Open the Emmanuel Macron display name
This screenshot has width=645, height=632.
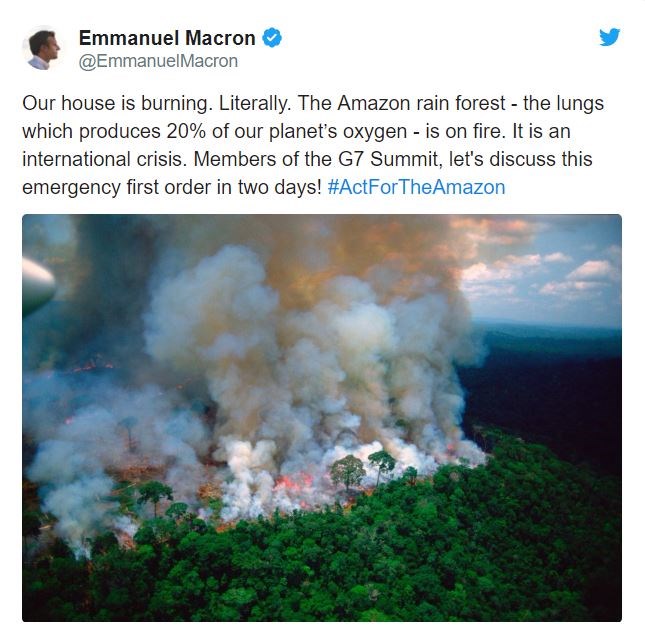(167, 38)
